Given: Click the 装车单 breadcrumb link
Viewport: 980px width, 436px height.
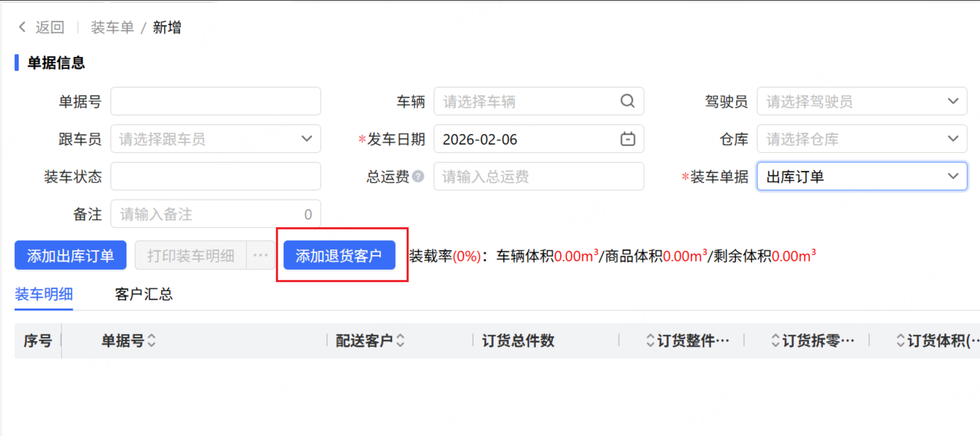Looking at the screenshot, I should point(112,27).
